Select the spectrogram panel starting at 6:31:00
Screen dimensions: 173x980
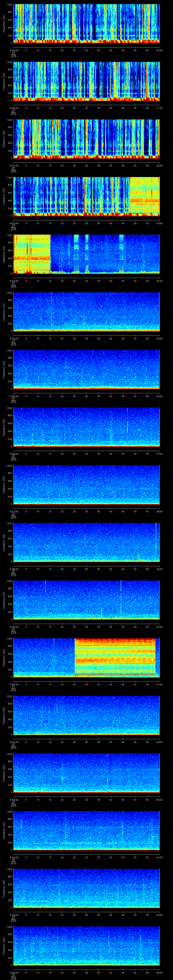click(x=86, y=139)
